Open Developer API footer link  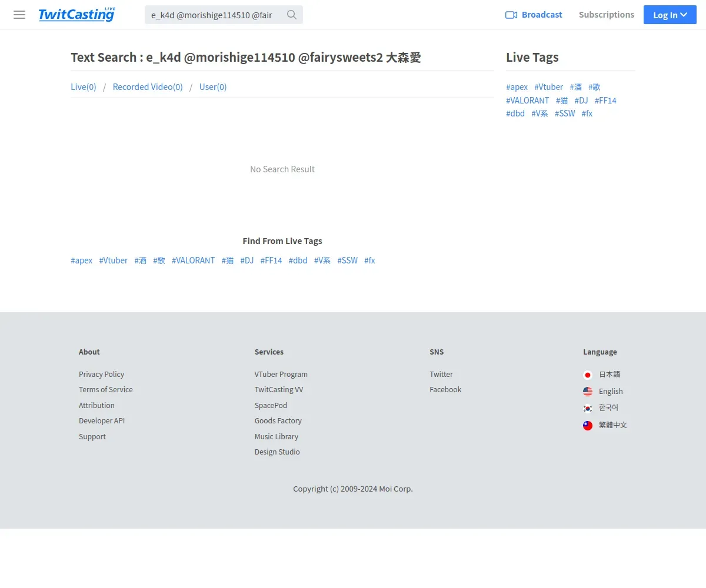tap(102, 421)
